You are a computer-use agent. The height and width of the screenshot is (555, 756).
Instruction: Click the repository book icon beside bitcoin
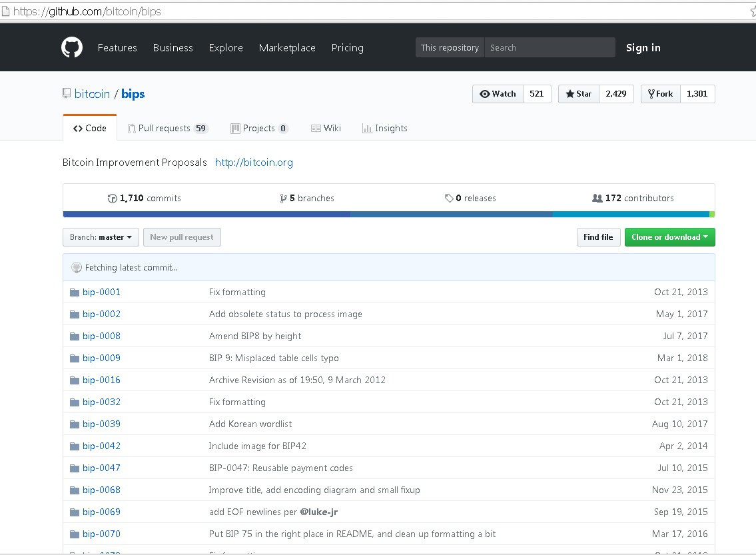pyautogui.click(x=67, y=93)
